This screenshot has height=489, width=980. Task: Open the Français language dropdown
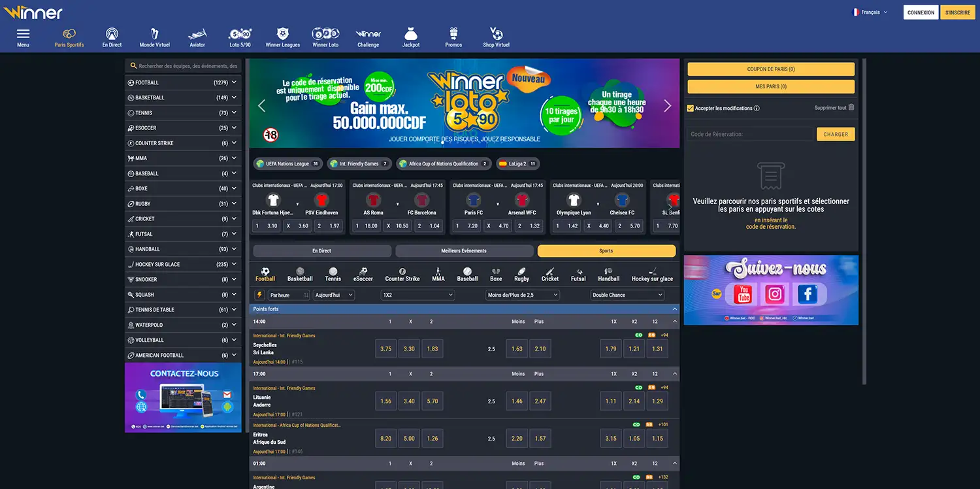click(x=870, y=12)
